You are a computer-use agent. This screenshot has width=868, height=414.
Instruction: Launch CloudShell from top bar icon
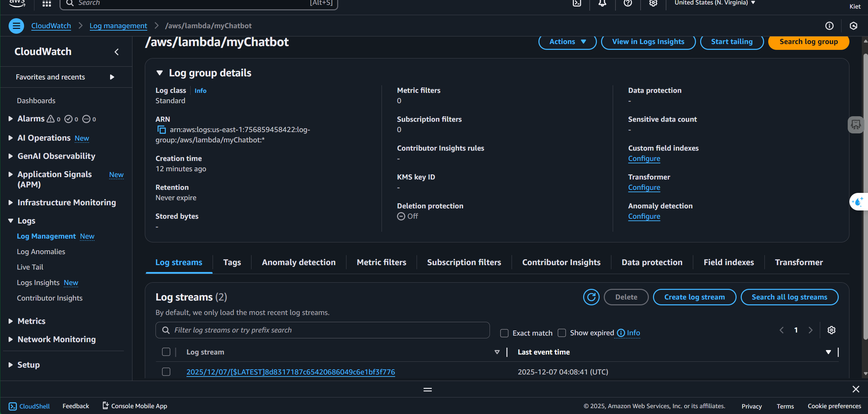pyautogui.click(x=577, y=3)
